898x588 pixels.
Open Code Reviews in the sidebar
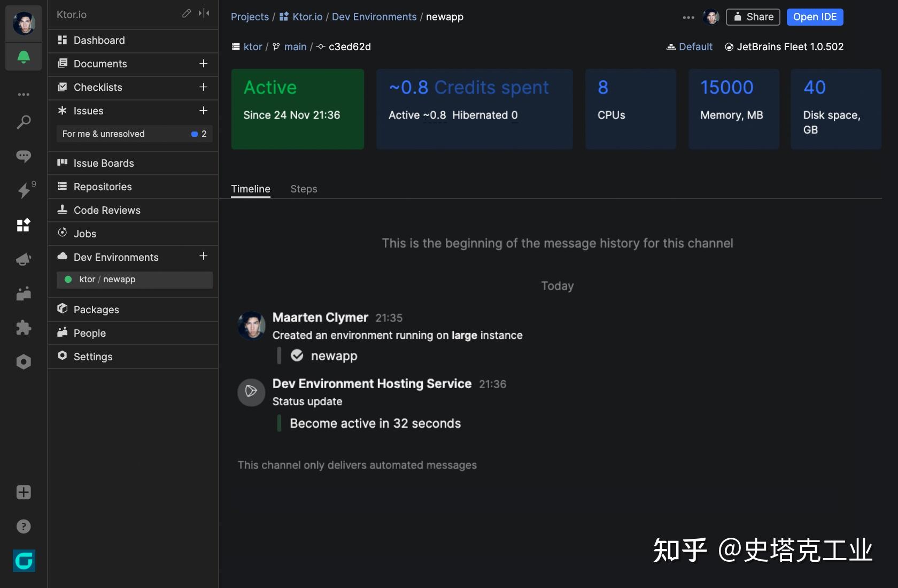click(x=133, y=210)
